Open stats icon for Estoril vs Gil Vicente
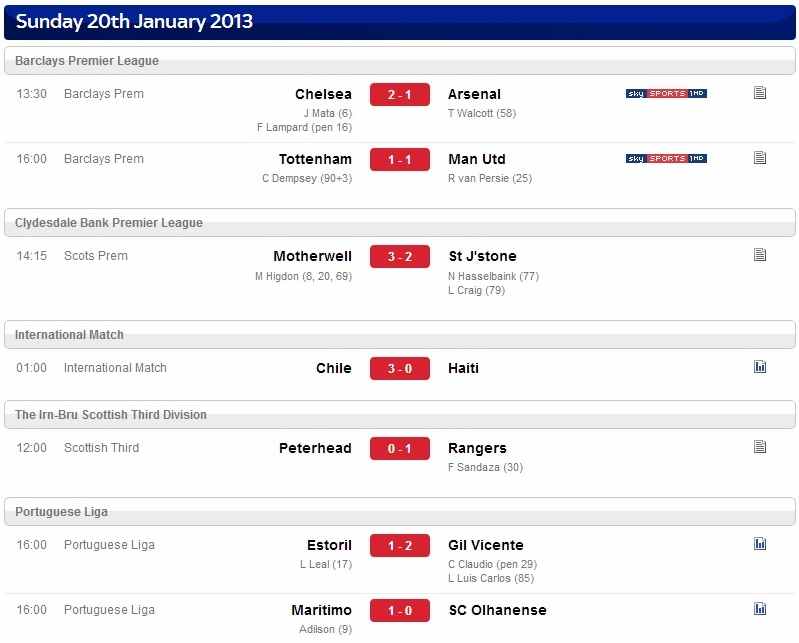 pos(760,544)
